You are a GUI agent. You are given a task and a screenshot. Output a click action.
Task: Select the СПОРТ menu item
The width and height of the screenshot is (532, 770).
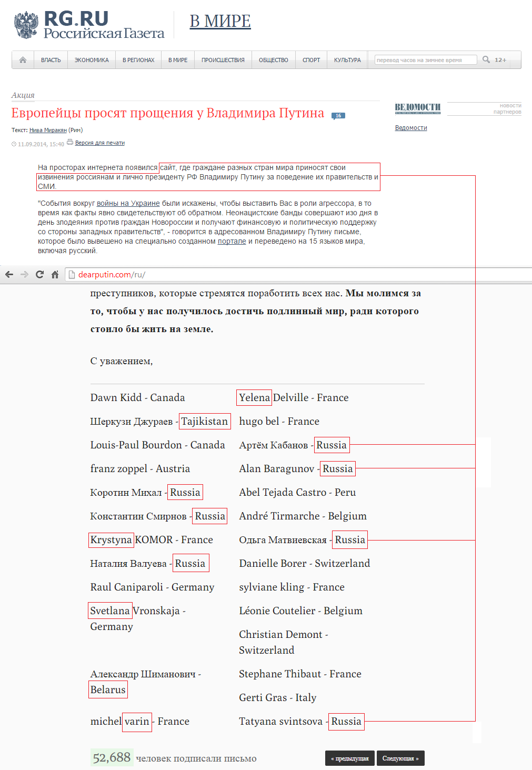tap(311, 60)
